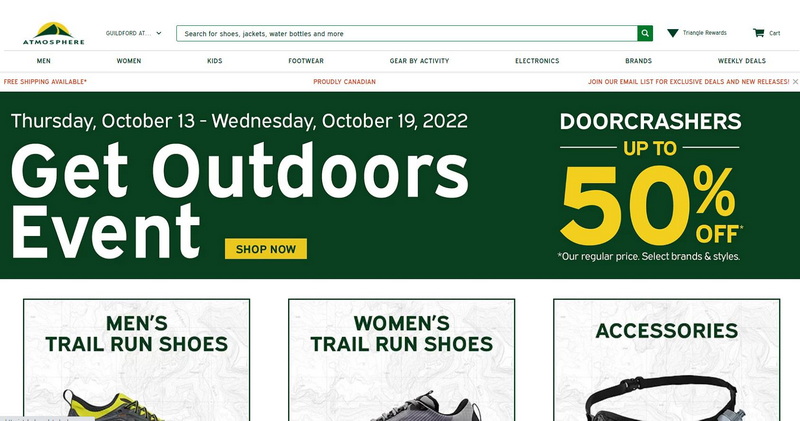Go to Weekly Deals
This screenshot has height=421, width=800.
[x=742, y=61]
